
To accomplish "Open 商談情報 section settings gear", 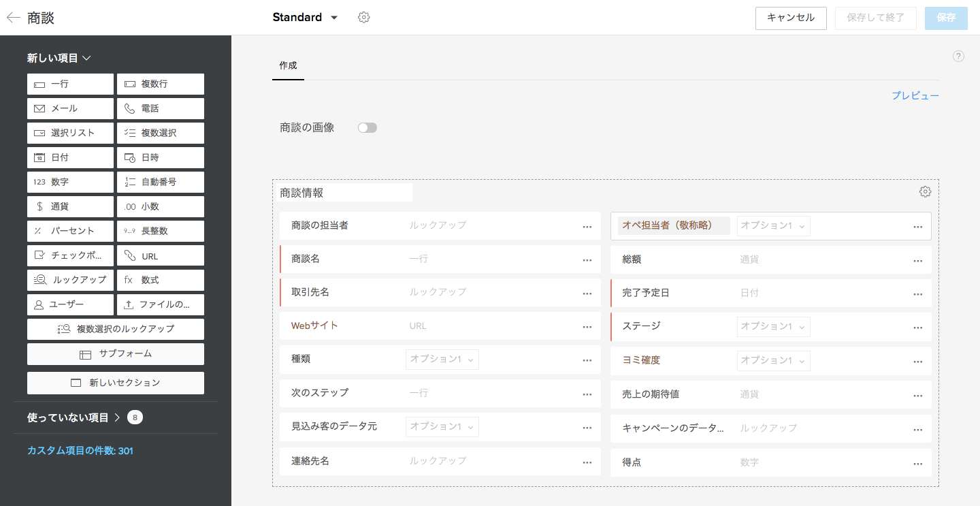I will point(924,192).
